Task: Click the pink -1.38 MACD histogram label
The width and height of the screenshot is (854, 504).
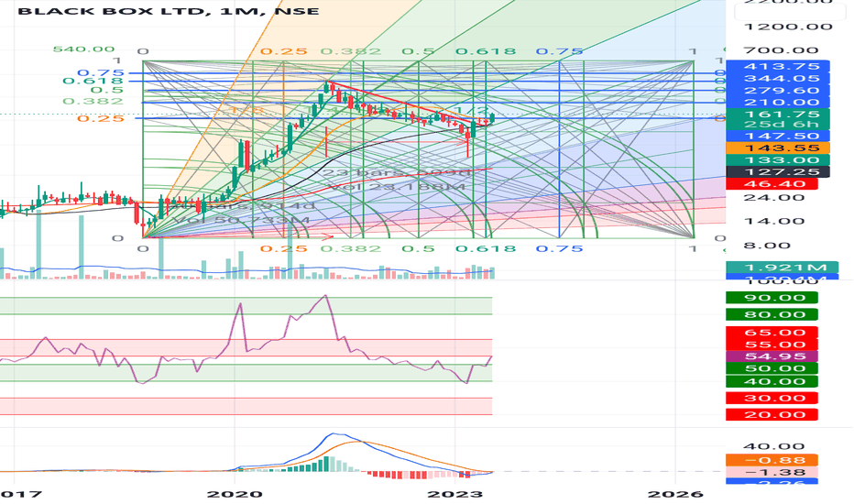Action: click(x=772, y=473)
